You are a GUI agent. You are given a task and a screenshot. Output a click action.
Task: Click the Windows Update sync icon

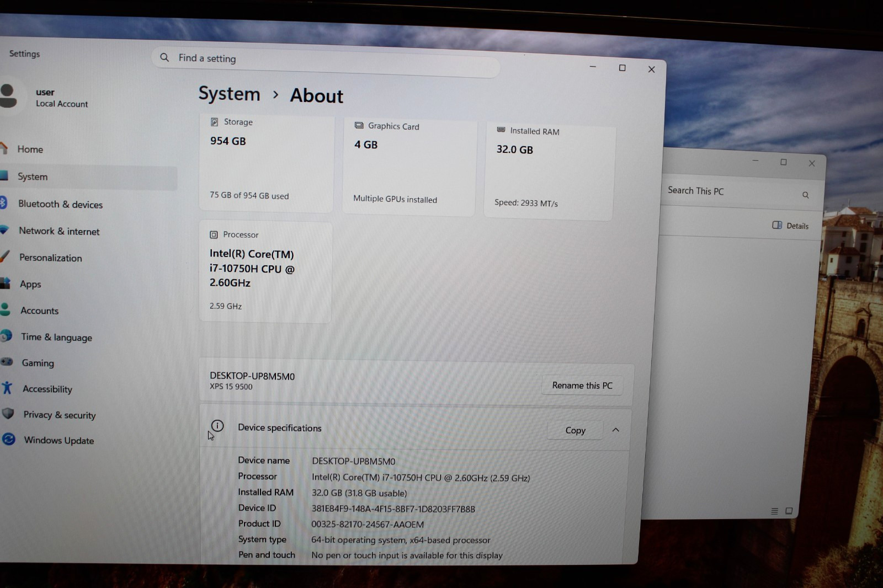click(8, 439)
